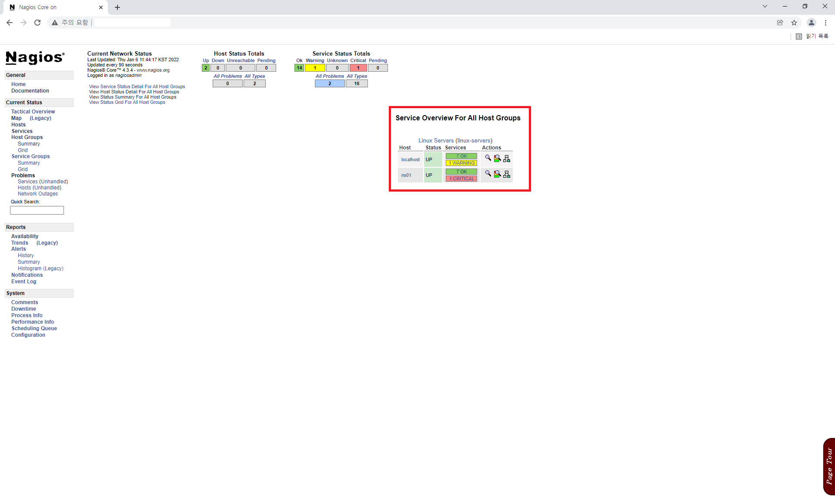
Task: Click the 1 CRITICAL services link for ns01
Action: 461,179
